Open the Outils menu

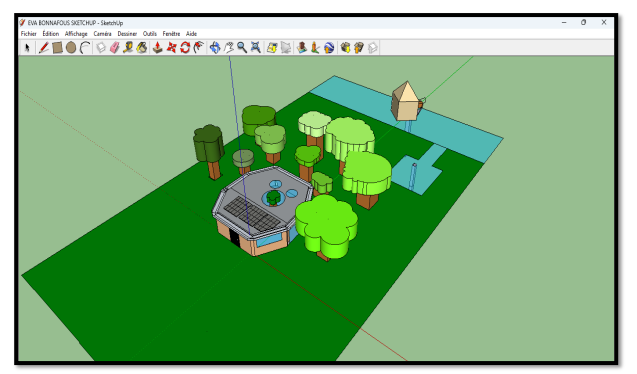[150, 34]
